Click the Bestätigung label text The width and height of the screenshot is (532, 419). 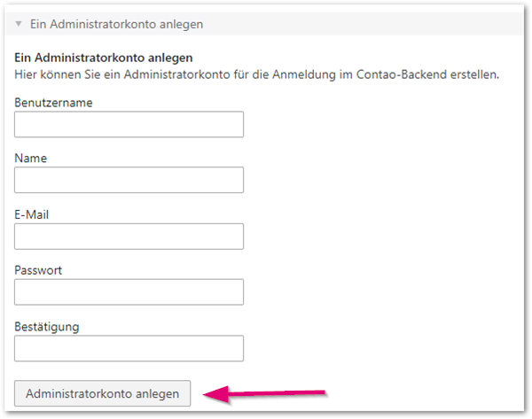pos(47,326)
